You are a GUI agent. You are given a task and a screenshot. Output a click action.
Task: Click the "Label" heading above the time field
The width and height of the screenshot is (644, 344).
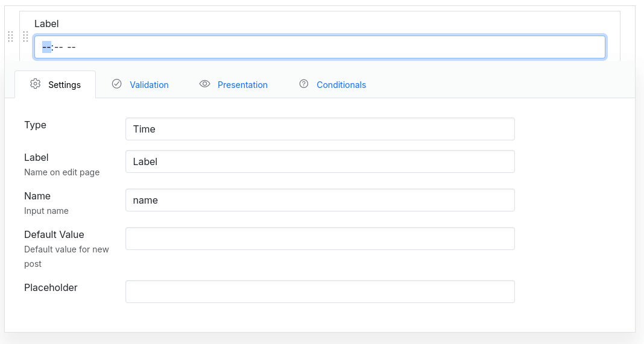tap(46, 24)
